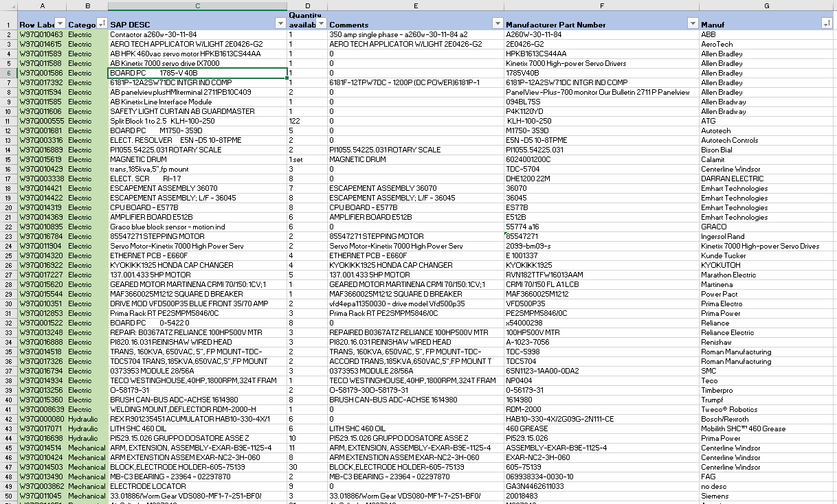Image resolution: width=837 pixels, height=504 pixels.
Task: Click manufacturer cell 'Bison Bial'
Action: pyautogui.click(x=766, y=150)
